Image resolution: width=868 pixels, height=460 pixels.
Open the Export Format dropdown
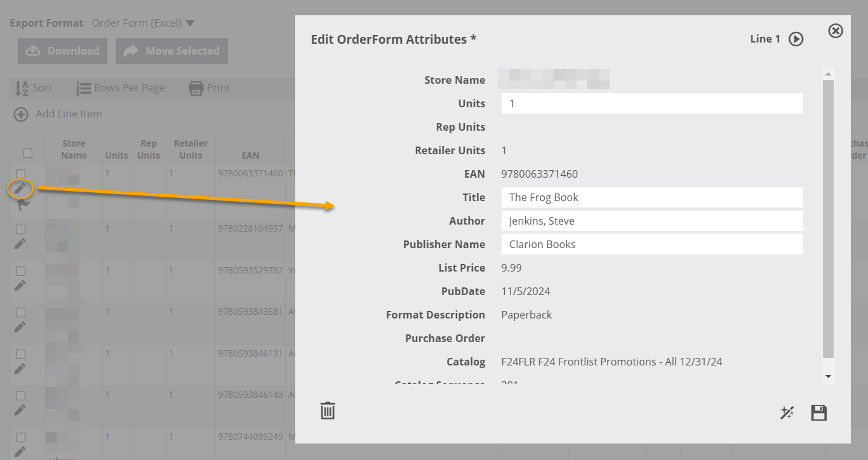143,23
